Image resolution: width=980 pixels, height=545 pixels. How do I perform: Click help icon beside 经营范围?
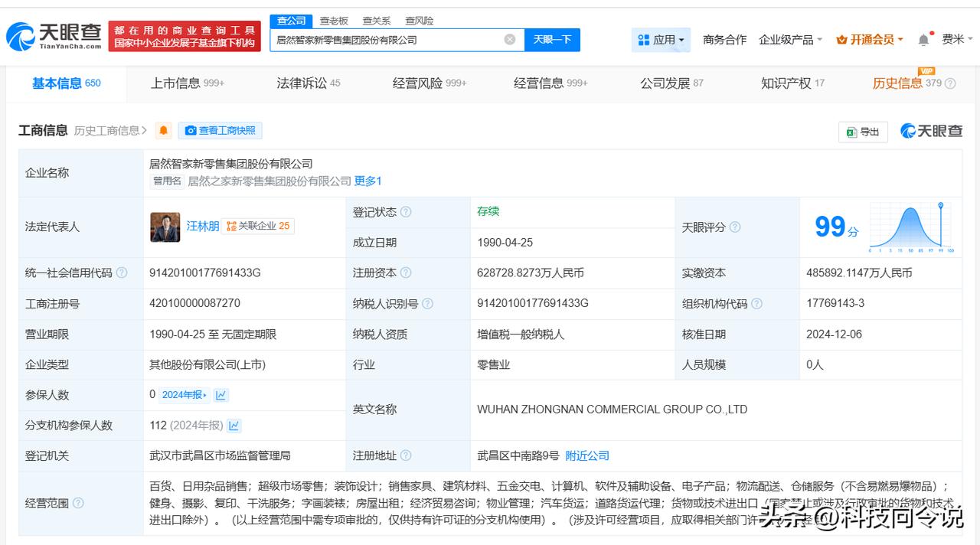[x=78, y=503]
